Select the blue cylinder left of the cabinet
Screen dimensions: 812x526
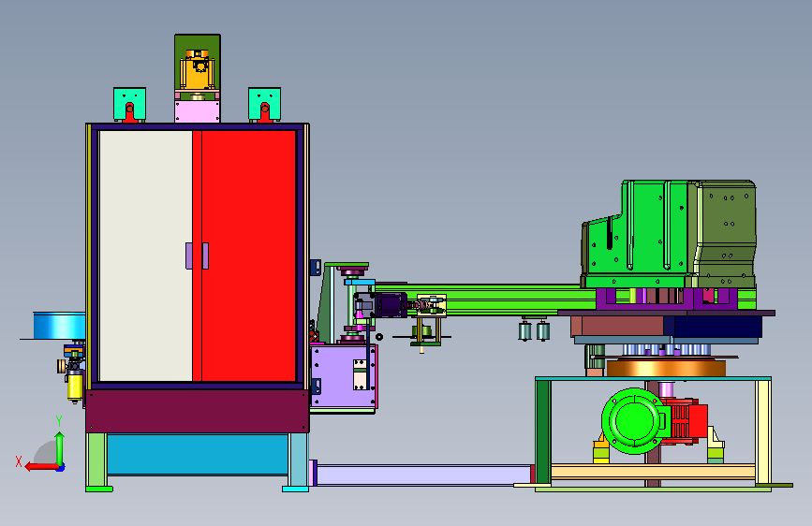[59, 326]
